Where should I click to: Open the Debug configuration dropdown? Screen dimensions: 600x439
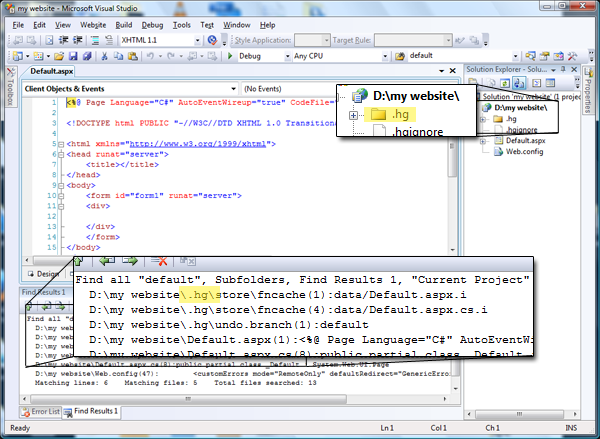pyautogui.click(x=287, y=57)
